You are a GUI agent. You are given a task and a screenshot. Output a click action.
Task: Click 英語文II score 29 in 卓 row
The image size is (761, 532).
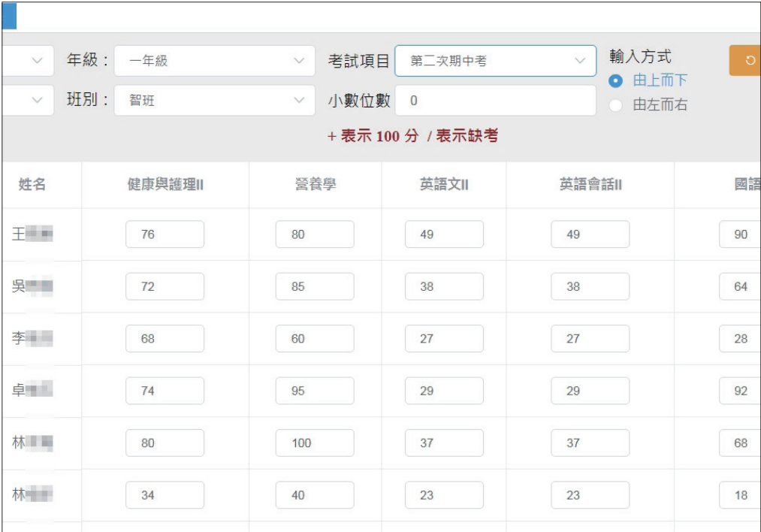tap(444, 391)
